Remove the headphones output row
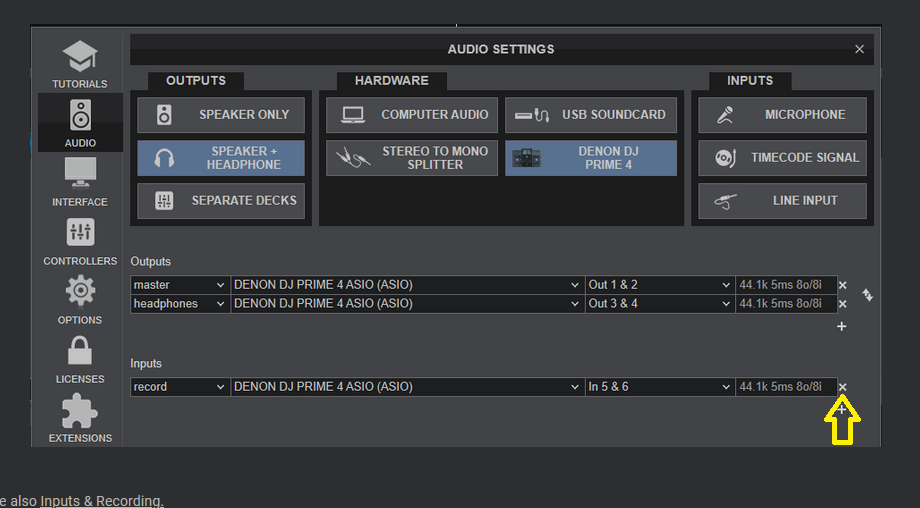This screenshot has width=920, height=508. [843, 304]
